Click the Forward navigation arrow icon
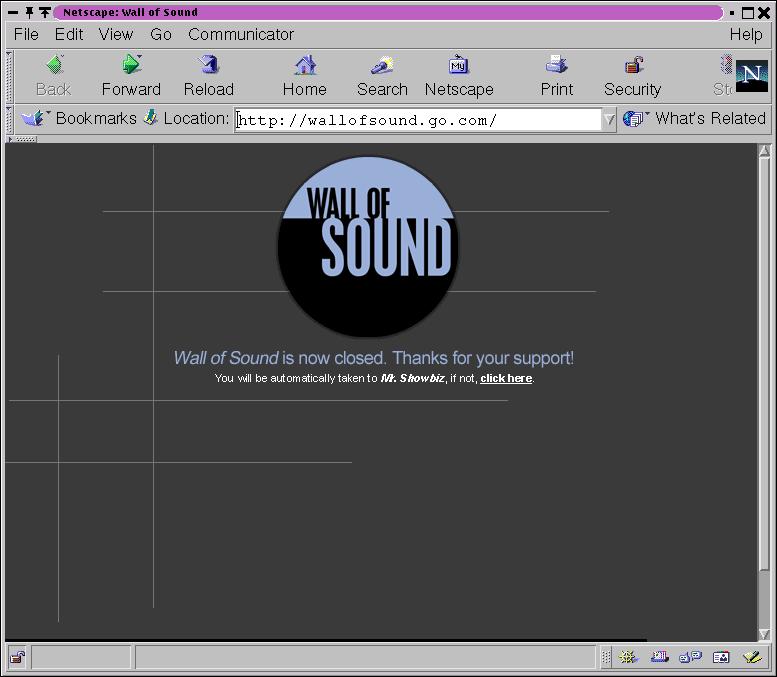777x677 pixels. [x=131, y=64]
